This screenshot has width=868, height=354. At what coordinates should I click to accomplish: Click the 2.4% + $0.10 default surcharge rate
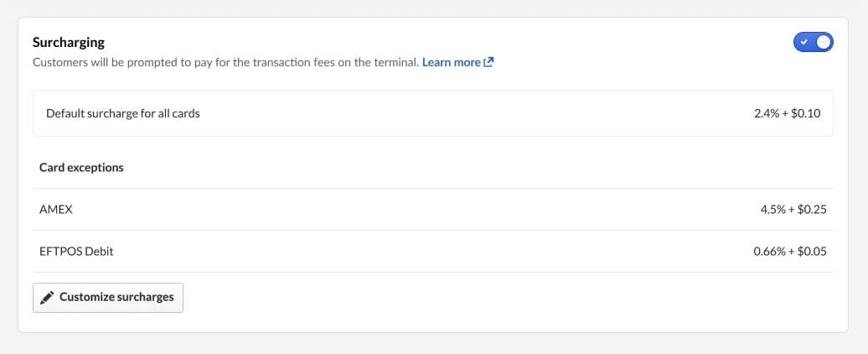pos(788,113)
